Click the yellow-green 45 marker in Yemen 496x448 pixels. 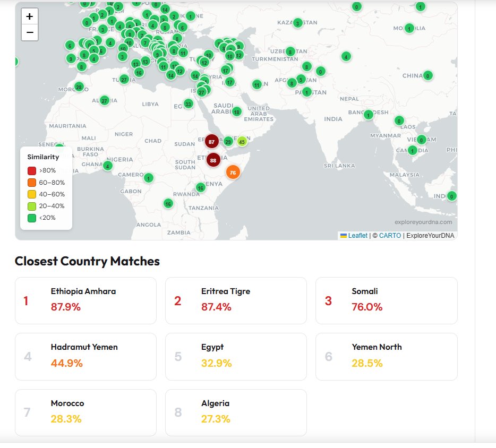tap(242, 142)
